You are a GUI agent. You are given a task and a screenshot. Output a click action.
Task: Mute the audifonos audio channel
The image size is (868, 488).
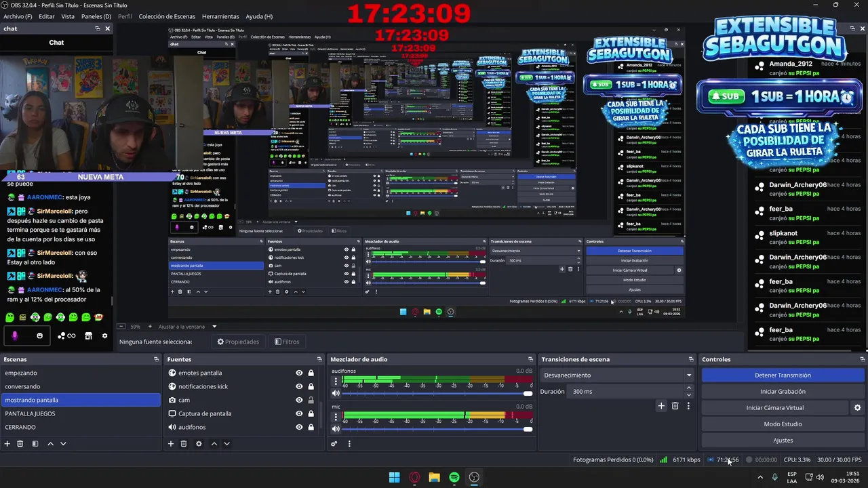tap(336, 393)
